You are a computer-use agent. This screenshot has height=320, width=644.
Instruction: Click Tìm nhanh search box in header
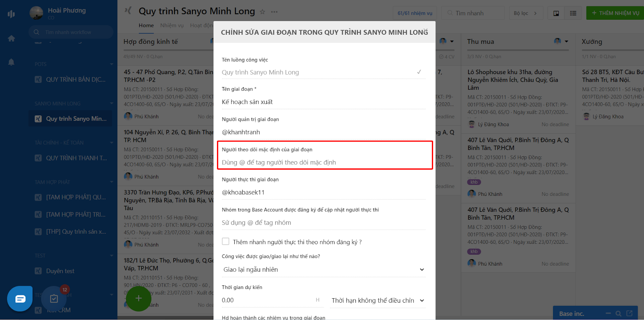click(473, 13)
